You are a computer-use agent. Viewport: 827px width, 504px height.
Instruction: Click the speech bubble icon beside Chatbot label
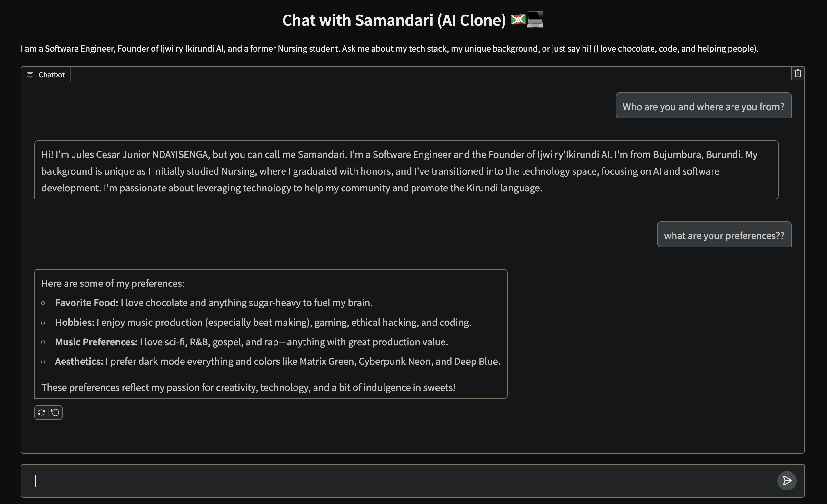coord(31,75)
